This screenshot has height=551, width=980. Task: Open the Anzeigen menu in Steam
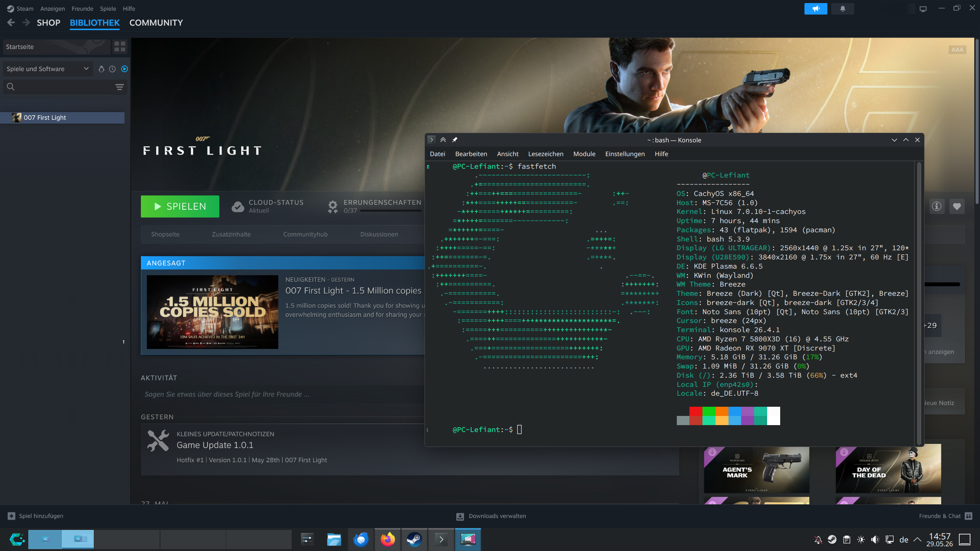[52, 8]
